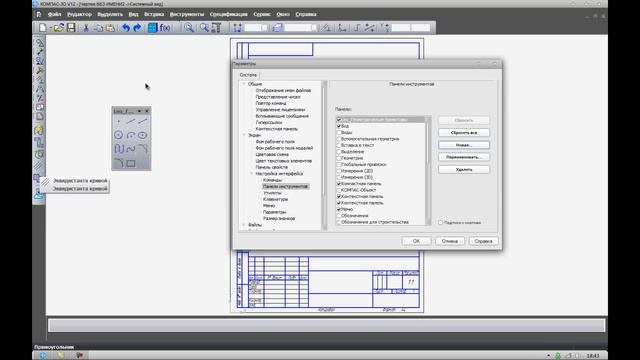
Task: Select Размер значков in the settings tree
Action: 279,218
